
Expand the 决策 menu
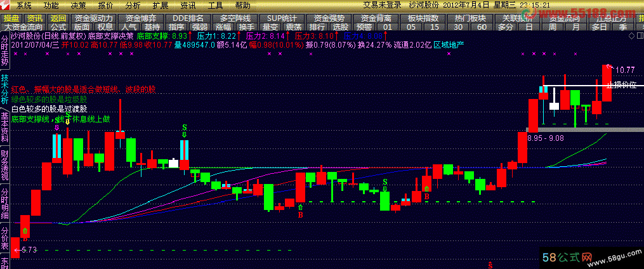tap(78, 5)
